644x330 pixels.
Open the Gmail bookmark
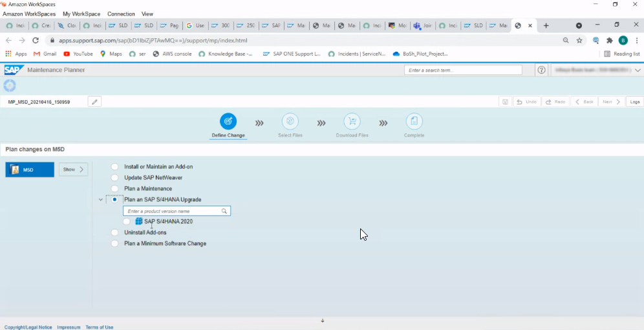tap(45, 54)
